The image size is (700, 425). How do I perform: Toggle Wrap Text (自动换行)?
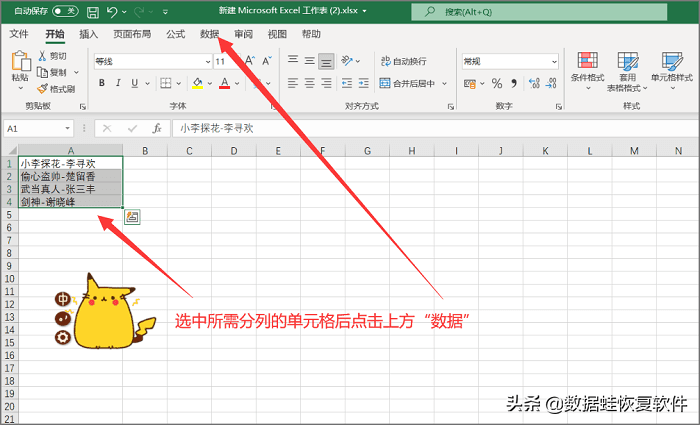[404, 61]
